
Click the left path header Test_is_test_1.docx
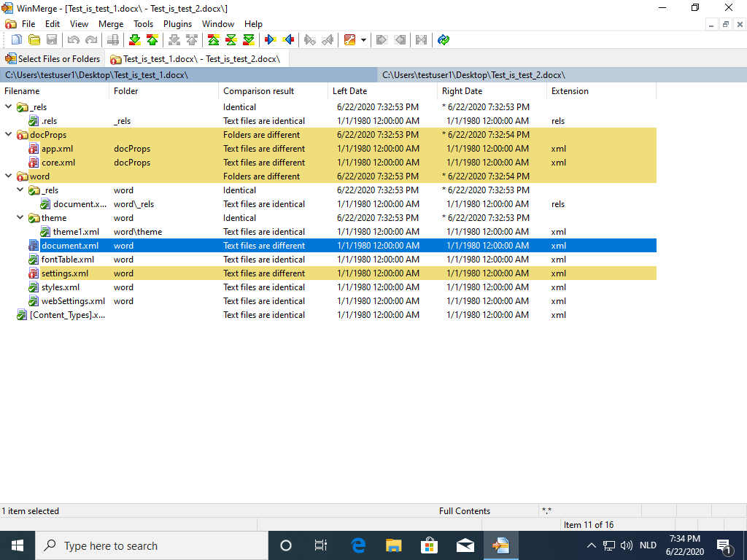pyautogui.click(x=189, y=75)
